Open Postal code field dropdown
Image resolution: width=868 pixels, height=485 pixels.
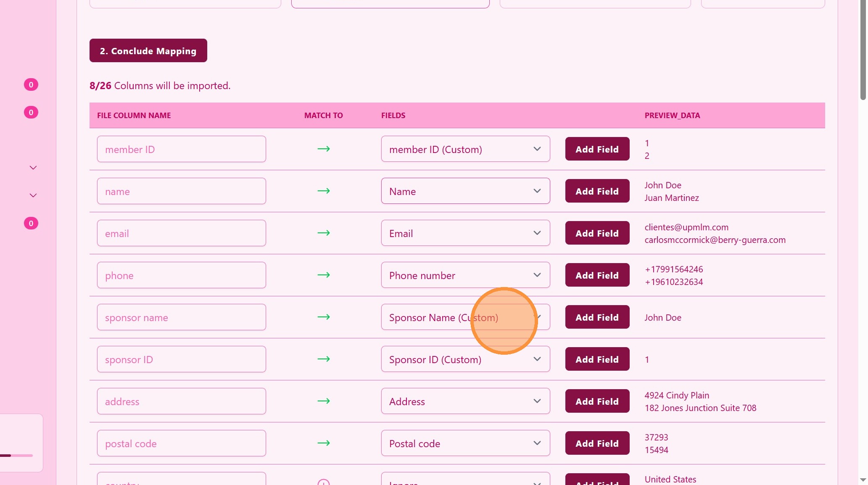tap(465, 443)
